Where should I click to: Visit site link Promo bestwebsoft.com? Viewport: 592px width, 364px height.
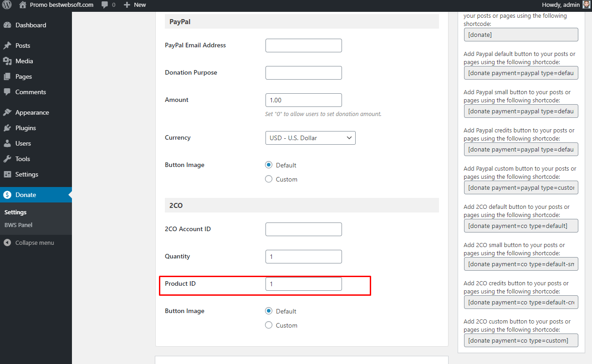coord(61,5)
